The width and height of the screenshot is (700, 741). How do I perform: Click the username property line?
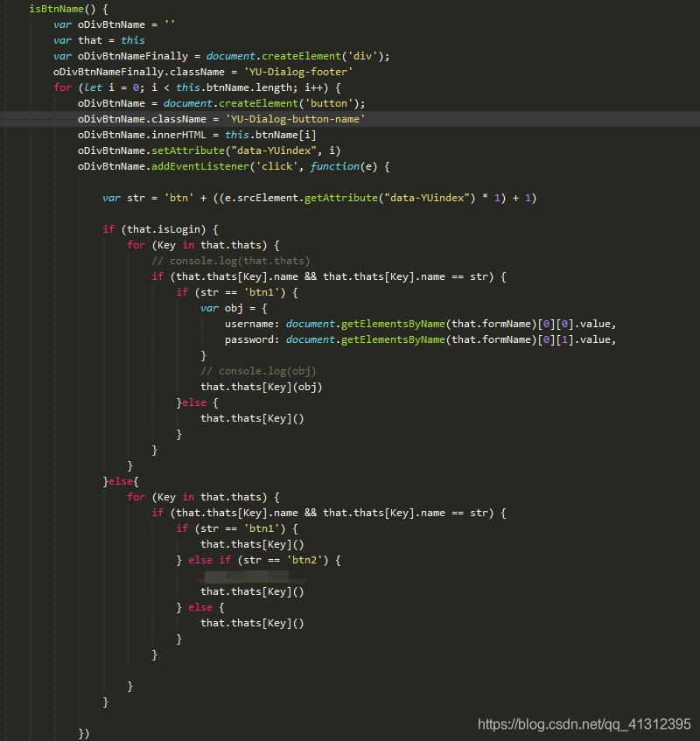[421, 324]
